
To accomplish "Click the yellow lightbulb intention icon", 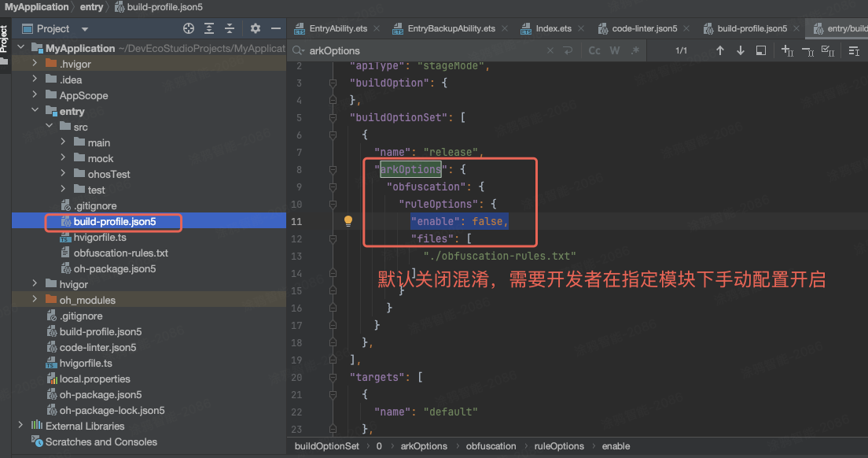I will tap(348, 221).
